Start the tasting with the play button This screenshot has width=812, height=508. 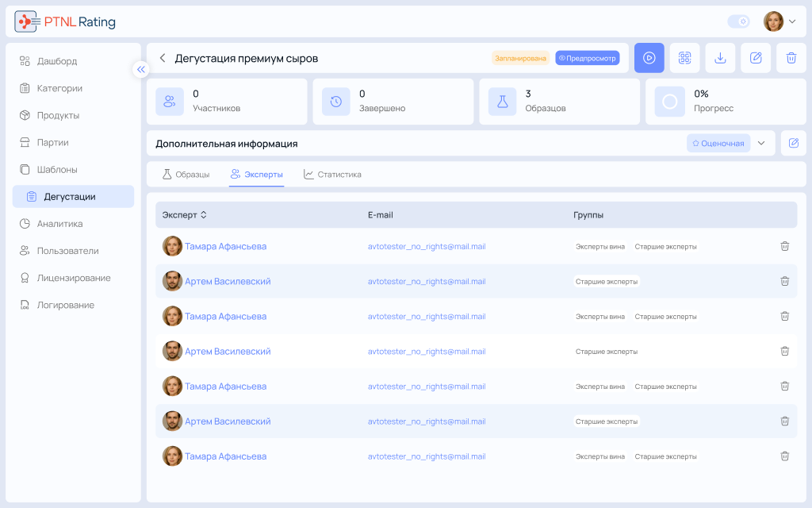pos(649,58)
